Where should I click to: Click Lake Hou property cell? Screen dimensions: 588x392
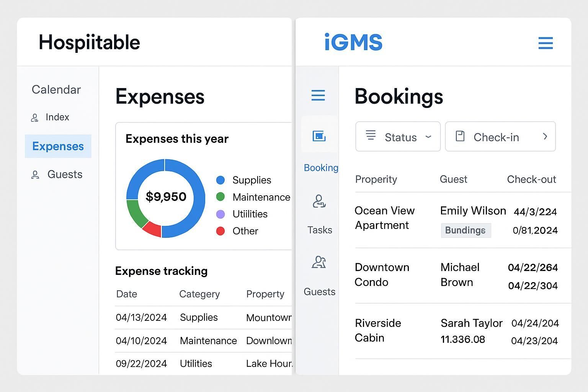(x=269, y=364)
